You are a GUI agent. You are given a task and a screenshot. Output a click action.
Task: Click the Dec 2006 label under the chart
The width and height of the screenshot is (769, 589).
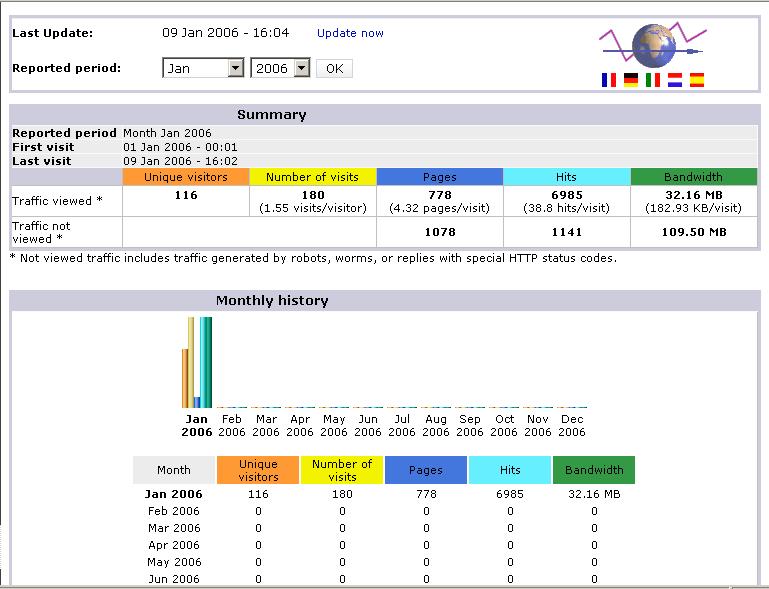571,426
